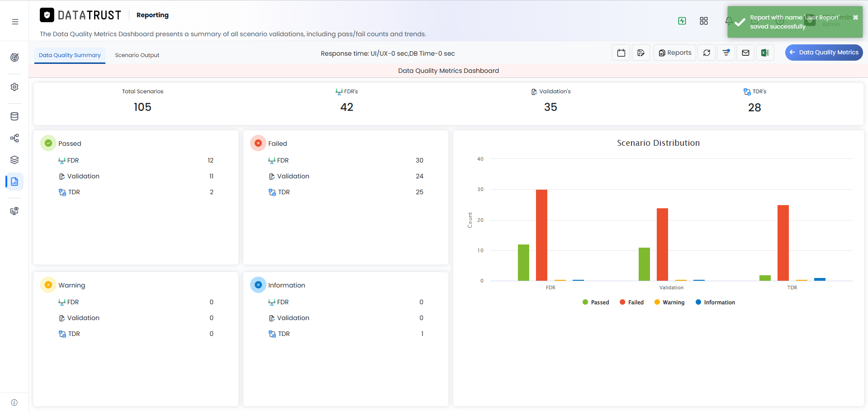Click the blue Information bar for TDR
The image size is (868, 412).
click(x=820, y=279)
